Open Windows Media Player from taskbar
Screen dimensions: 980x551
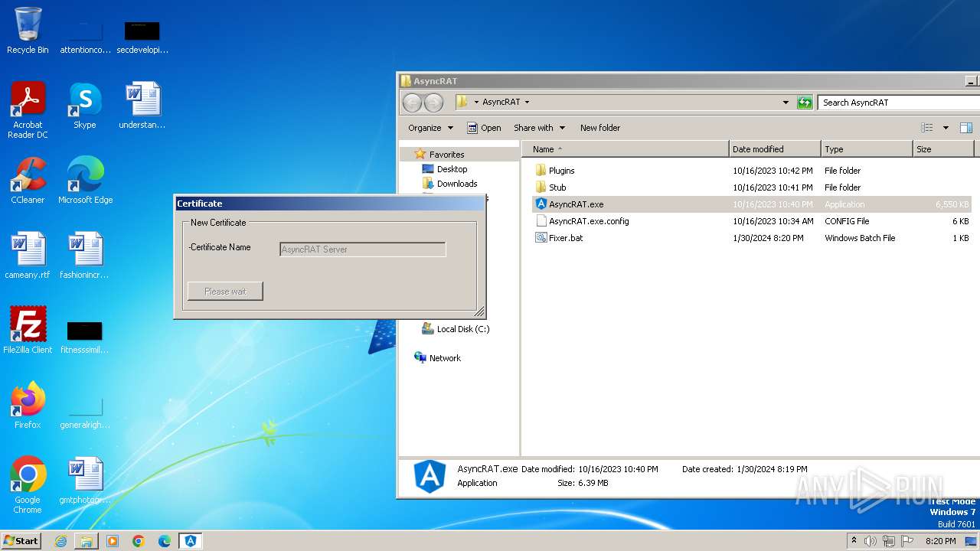(x=113, y=541)
